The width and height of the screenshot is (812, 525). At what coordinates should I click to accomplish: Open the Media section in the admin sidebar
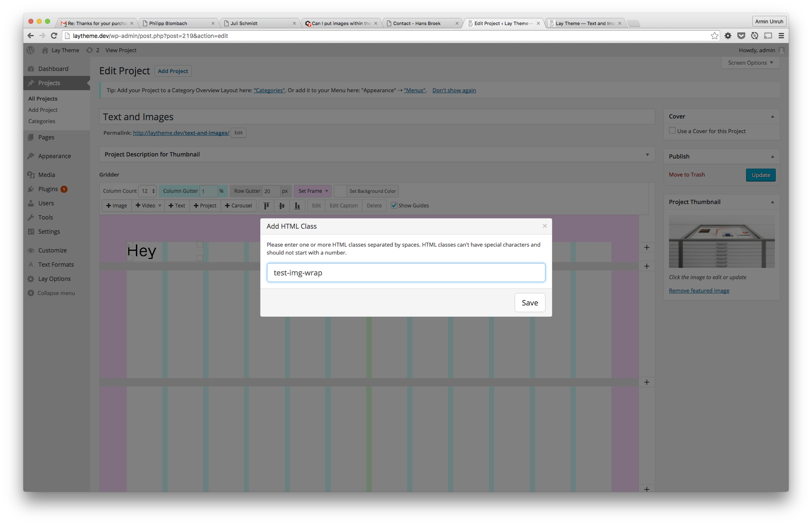click(46, 174)
